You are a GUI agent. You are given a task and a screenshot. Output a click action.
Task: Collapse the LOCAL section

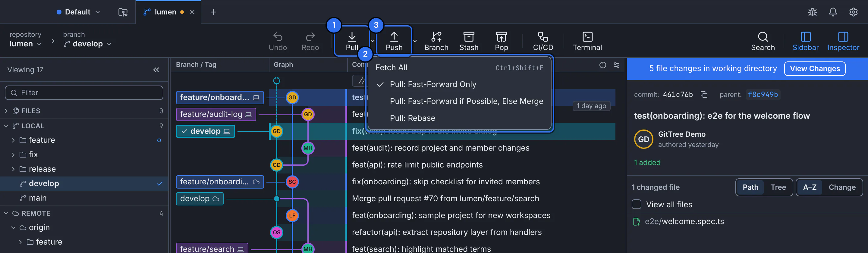point(6,126)
